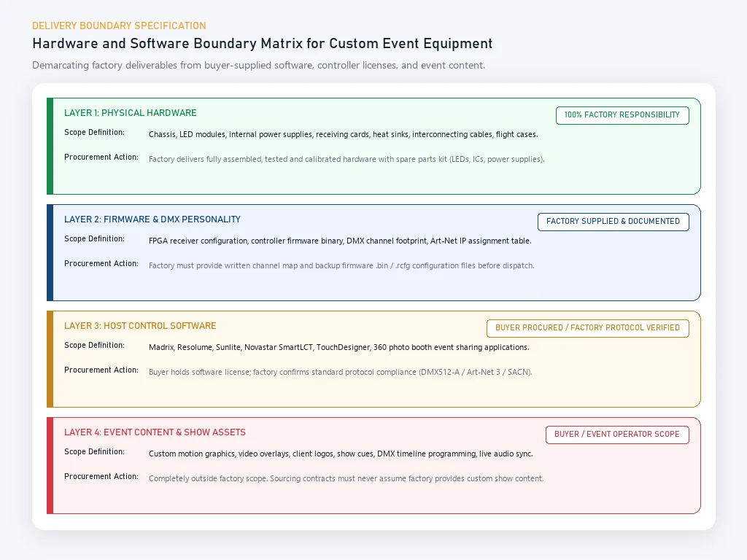747x560 pixels.
Task: Select the Layer 2: Firmware & DMX Personality heading
Action: pos(152,219)
